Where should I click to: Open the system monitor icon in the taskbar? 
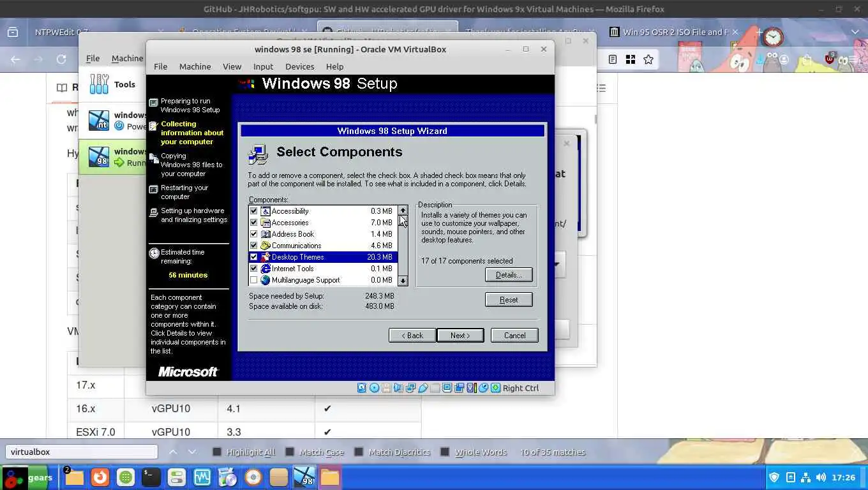(x=202, y=477)
